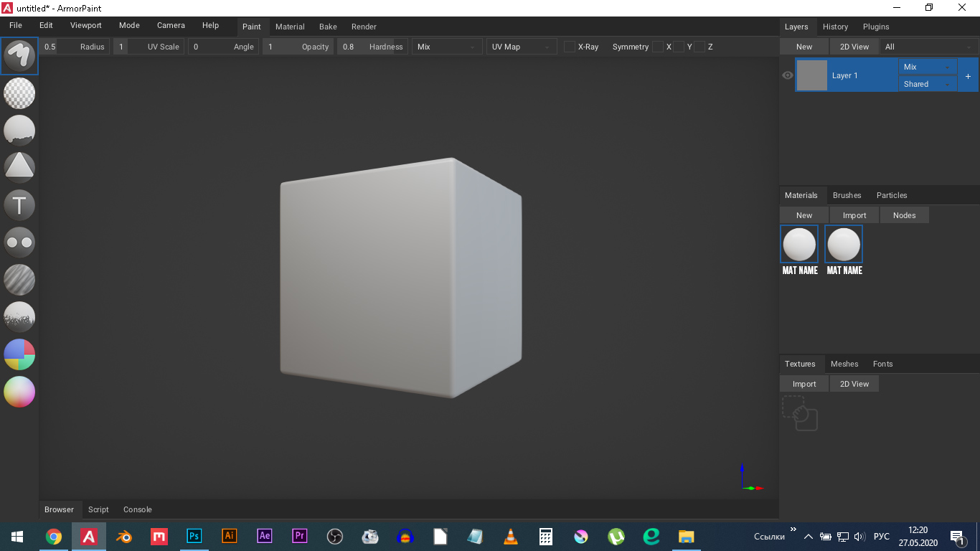Image resolution: width=980 pixels, height=551 pixels.
Task: Adjust the brush Hardness slider
Action: tap(372, 47)
